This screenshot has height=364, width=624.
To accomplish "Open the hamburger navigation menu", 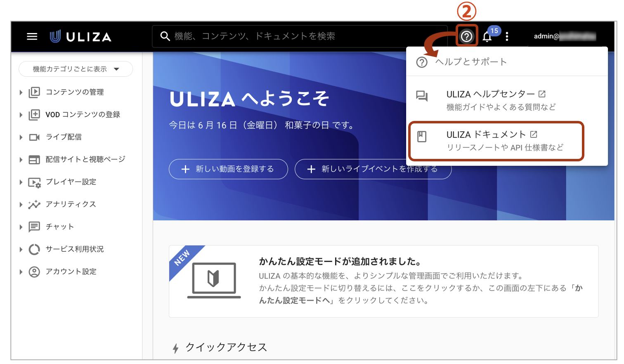I will pos(32,36).
